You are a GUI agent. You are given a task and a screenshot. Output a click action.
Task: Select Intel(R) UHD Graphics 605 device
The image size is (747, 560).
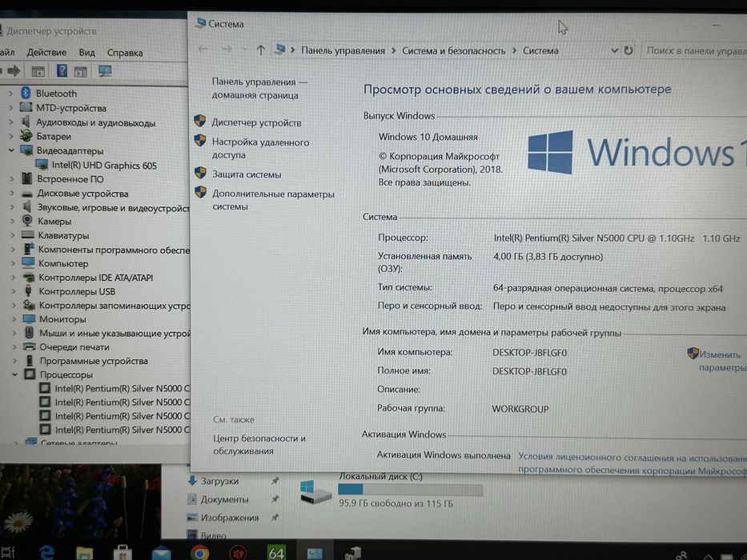pyautogui.click(x=104, y=166)
